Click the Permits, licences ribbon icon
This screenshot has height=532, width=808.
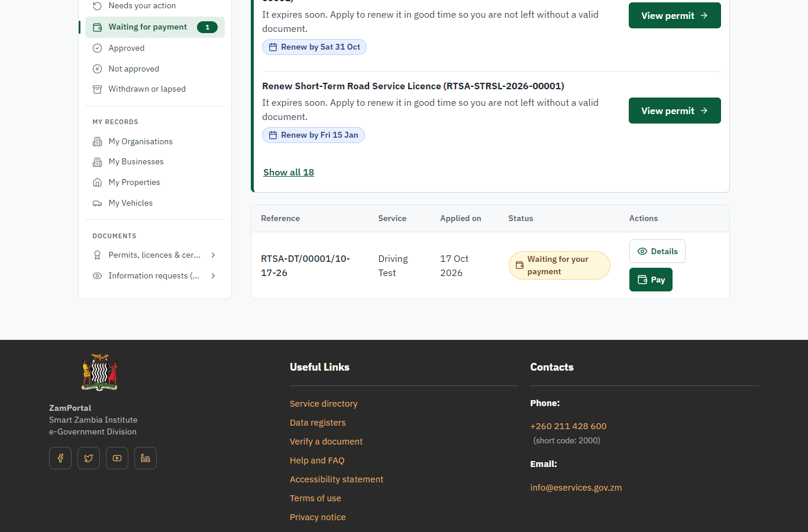click(x=98, y=255)
